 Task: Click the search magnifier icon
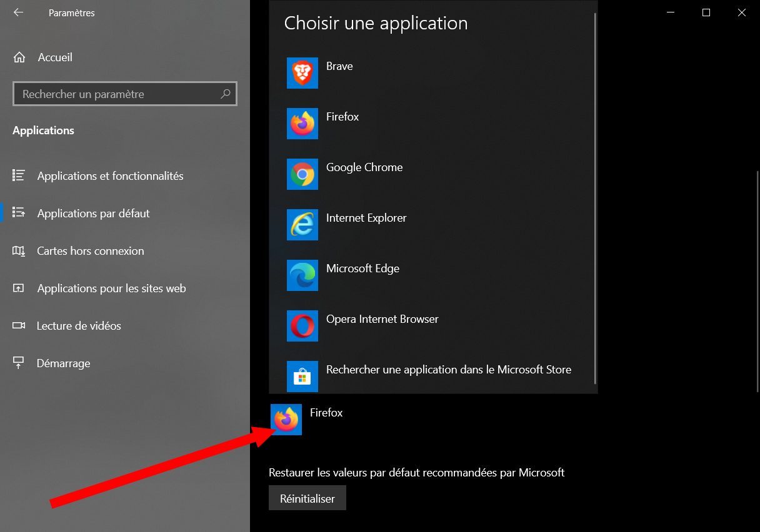coord(226,94)
